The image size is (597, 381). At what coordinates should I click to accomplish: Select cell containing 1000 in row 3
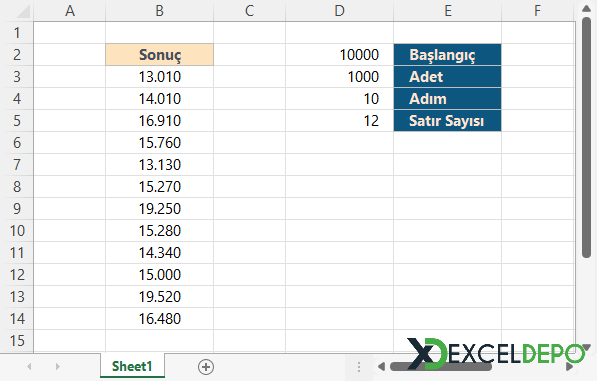pos(340,77)
